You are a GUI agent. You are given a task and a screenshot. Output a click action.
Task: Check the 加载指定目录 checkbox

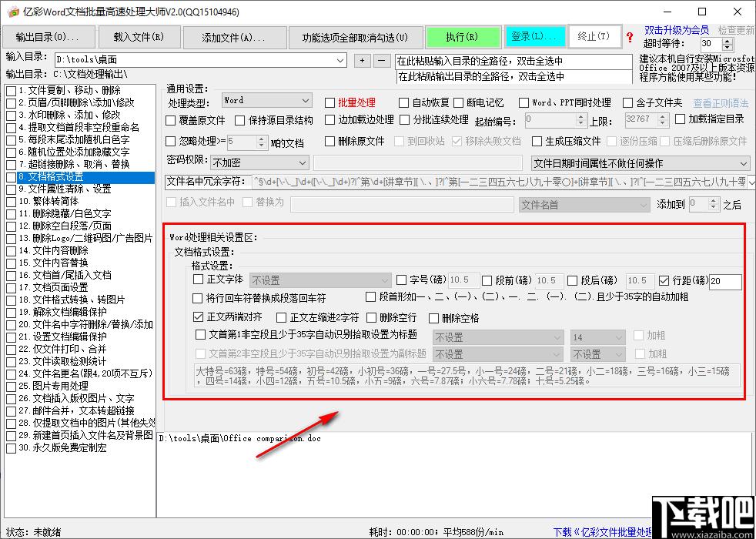coord(680,119)
